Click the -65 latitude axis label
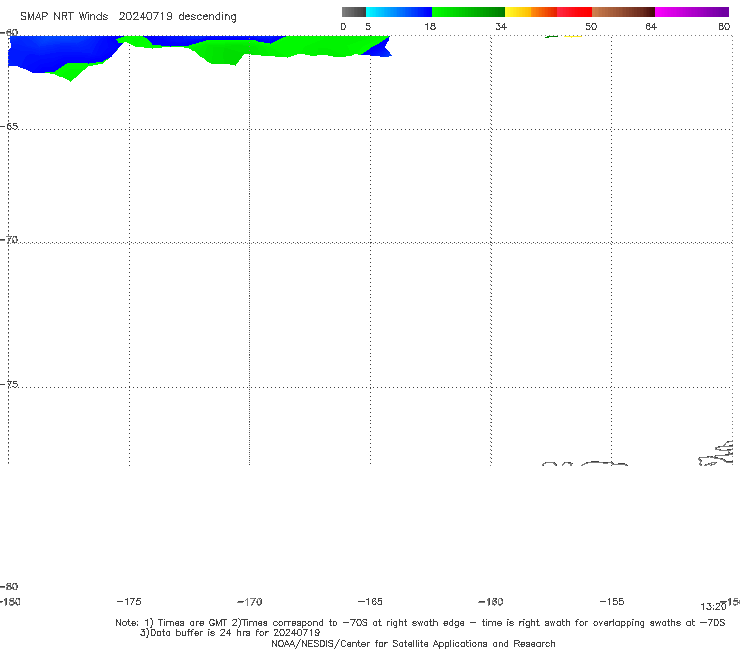740x650 pixels. 9,126
